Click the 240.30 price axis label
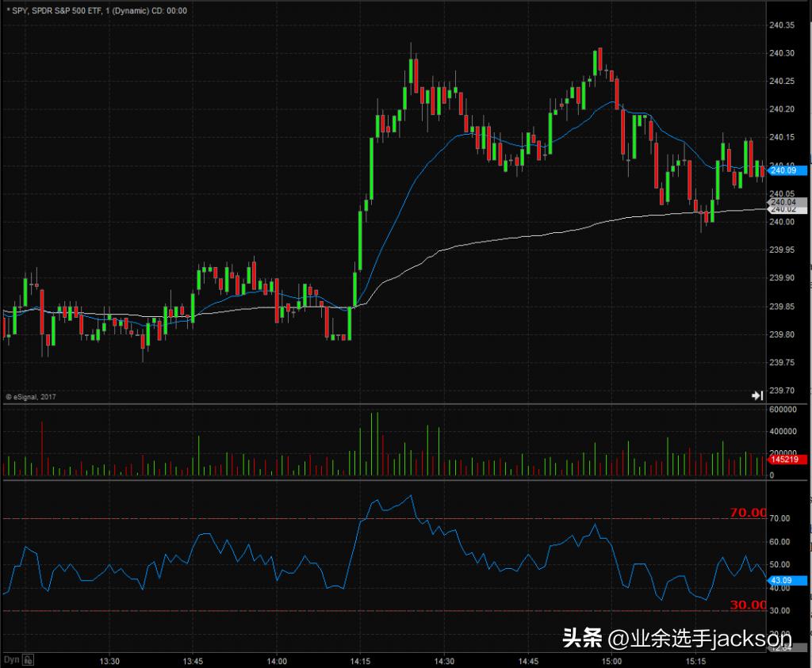The height and width of the screenshot is (668, 812). pyautogui.click(x=781, y=53)
